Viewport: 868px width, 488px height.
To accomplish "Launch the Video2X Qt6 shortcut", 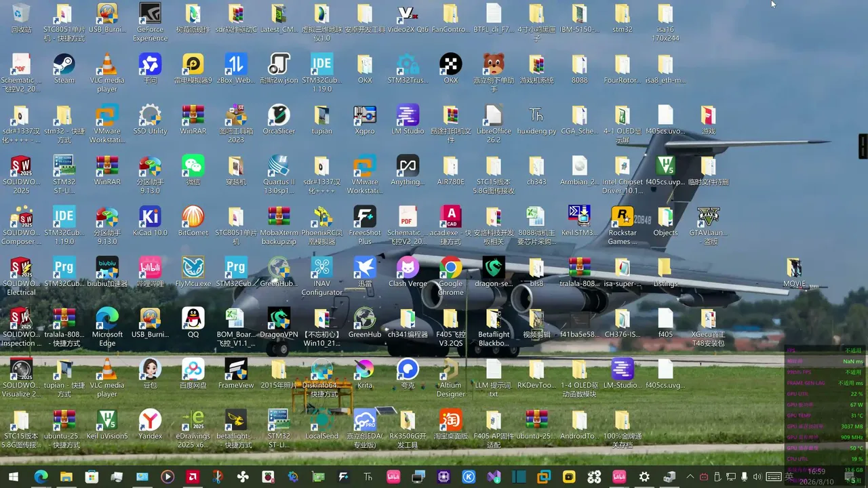I will [x=408, y=18].
